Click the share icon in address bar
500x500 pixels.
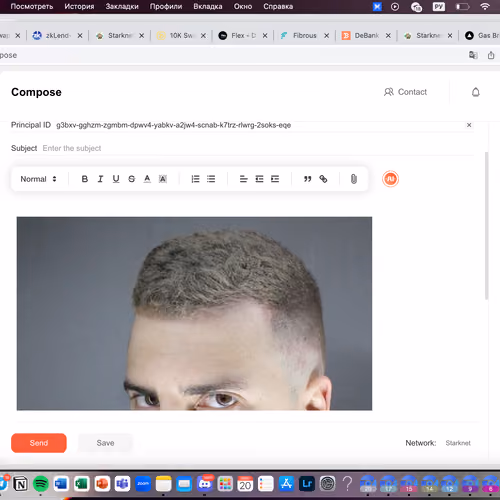491,55
